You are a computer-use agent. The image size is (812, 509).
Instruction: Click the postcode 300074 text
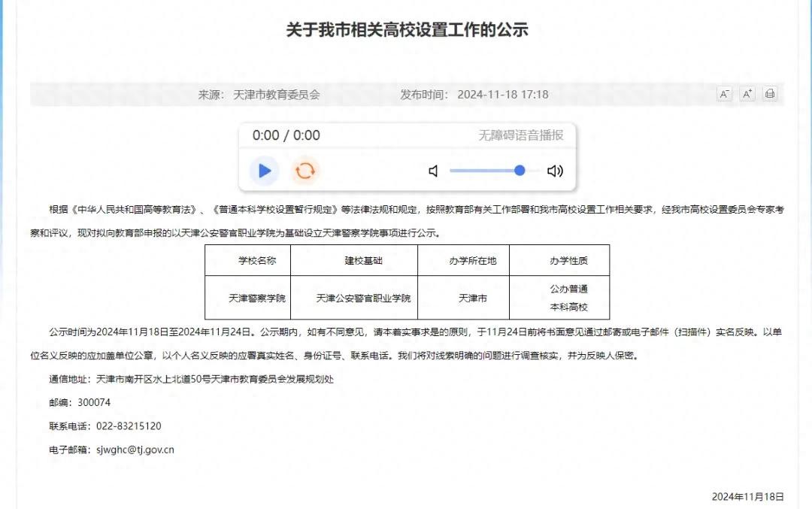tap(94, 402)
